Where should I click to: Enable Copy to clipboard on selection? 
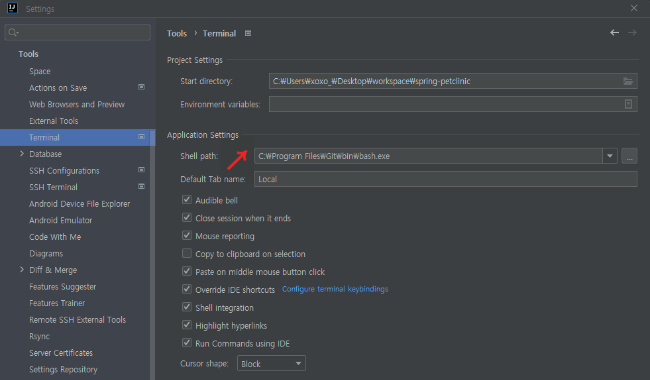tap(187, 253)
